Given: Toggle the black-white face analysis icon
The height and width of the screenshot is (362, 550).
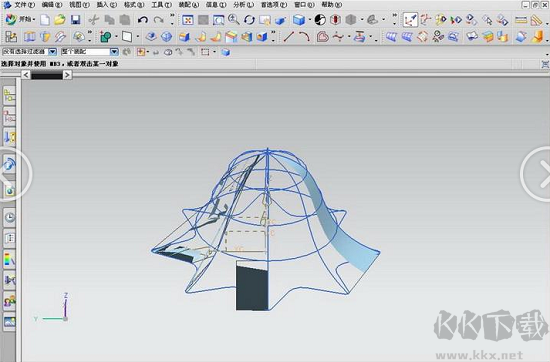Looking at the screenshot, I should (x=320, y=20).
